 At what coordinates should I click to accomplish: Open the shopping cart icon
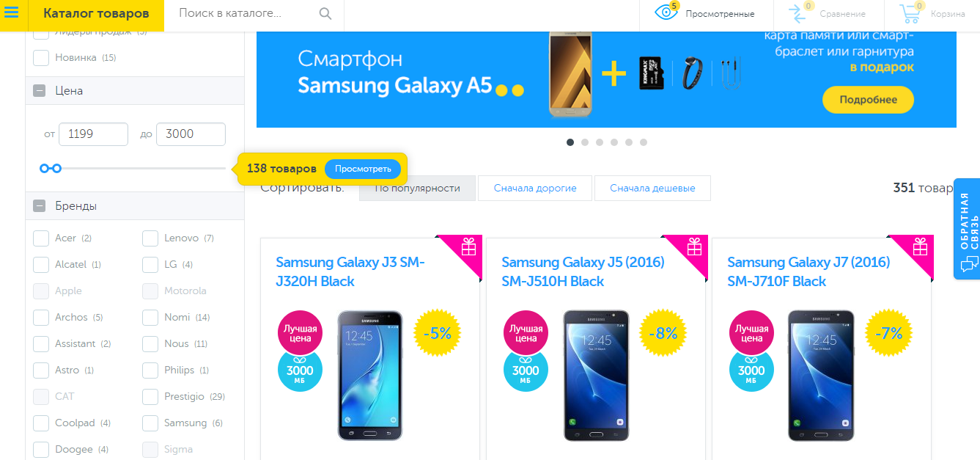(910, 14)
